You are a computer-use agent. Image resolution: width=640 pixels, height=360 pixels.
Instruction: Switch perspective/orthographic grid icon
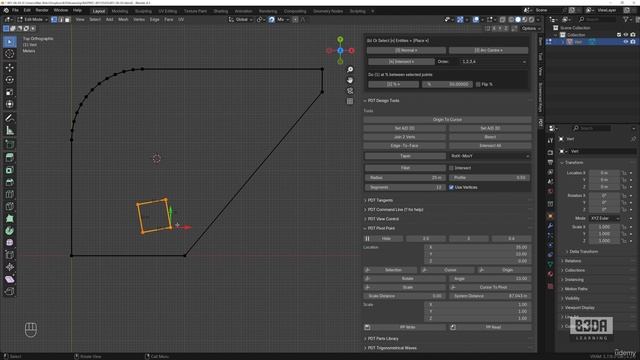(x=350, y=101)
